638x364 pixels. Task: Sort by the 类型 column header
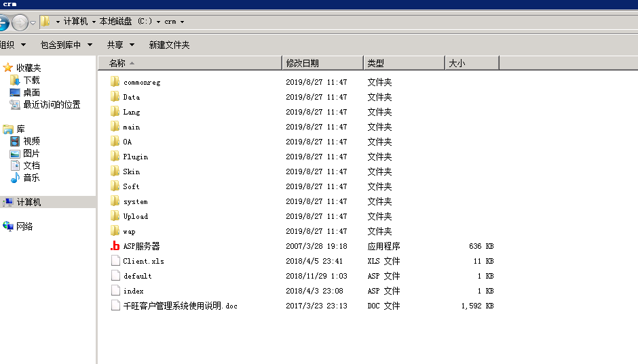[404, 63]
